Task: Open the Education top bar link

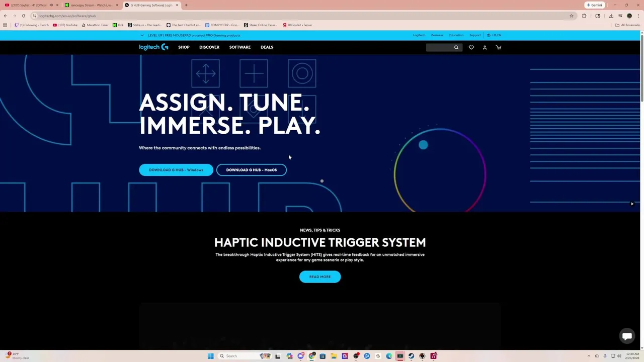Action: pos(456,35)
